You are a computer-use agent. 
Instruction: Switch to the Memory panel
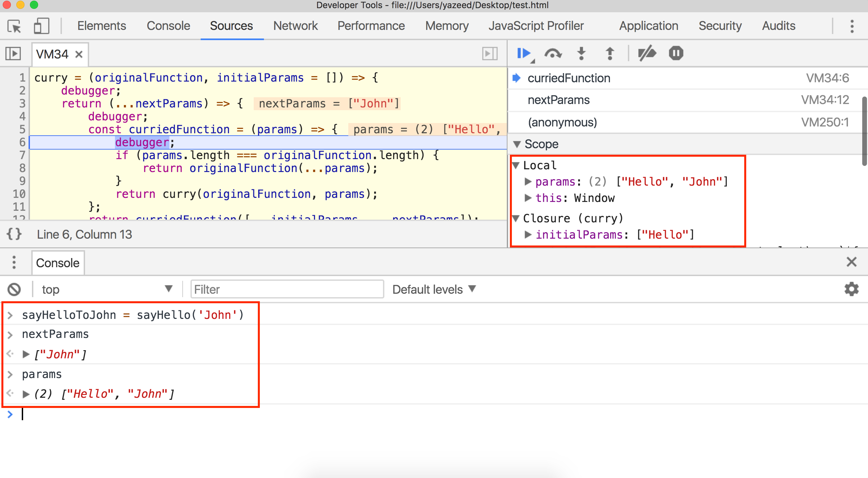coord(447,25)
